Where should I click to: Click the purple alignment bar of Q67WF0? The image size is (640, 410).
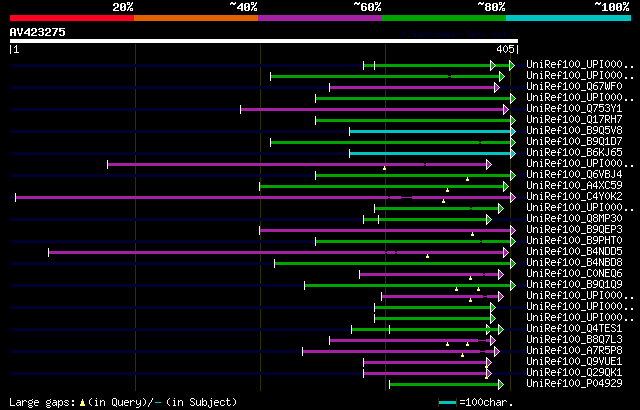412,87
